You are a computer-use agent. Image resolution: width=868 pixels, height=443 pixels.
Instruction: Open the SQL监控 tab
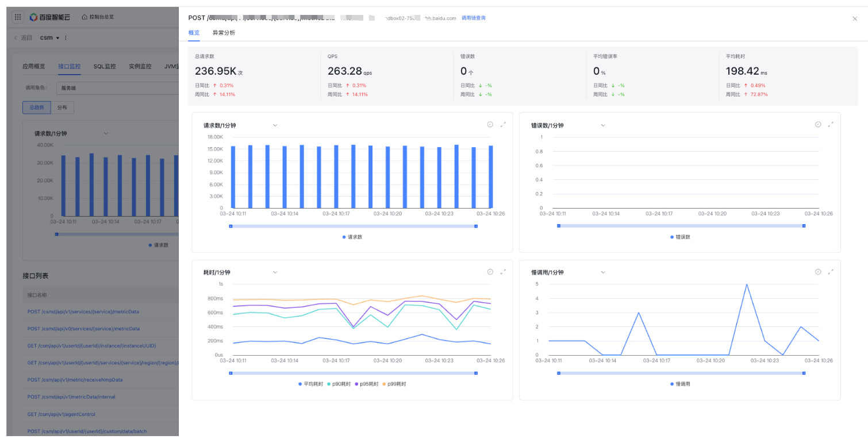click(x=105, y=67)
